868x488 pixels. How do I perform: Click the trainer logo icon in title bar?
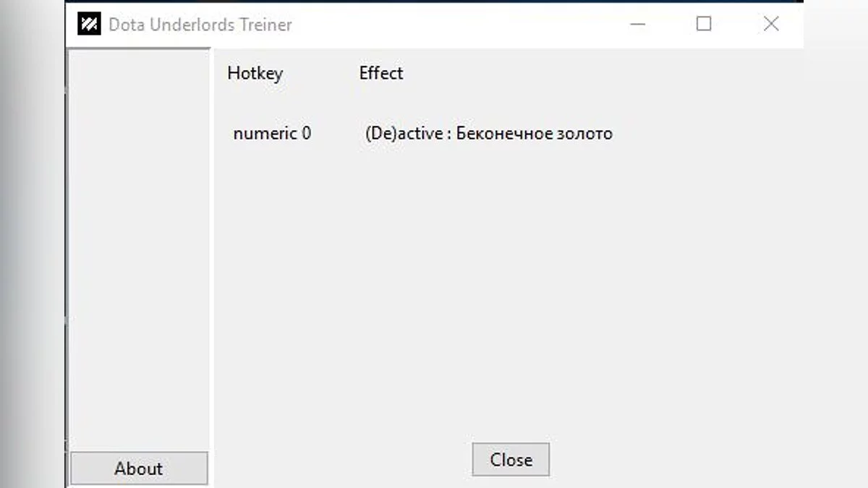point(89,25)
